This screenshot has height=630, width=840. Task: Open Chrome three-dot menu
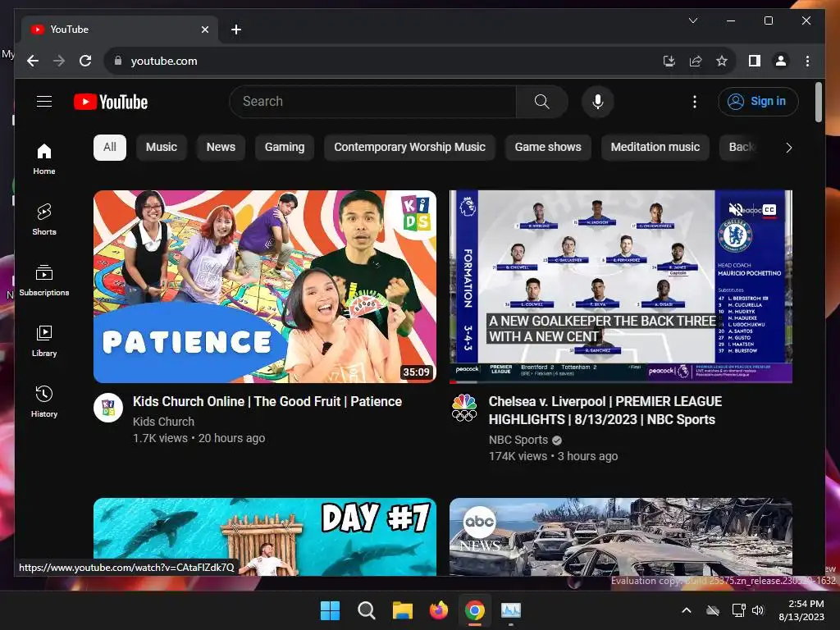click(x=807, y=61)
